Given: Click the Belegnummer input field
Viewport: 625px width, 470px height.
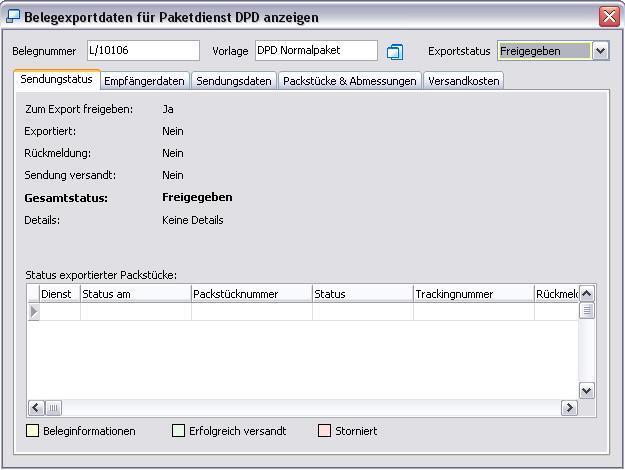Looking at the screenshot, I should coord(143,51).
